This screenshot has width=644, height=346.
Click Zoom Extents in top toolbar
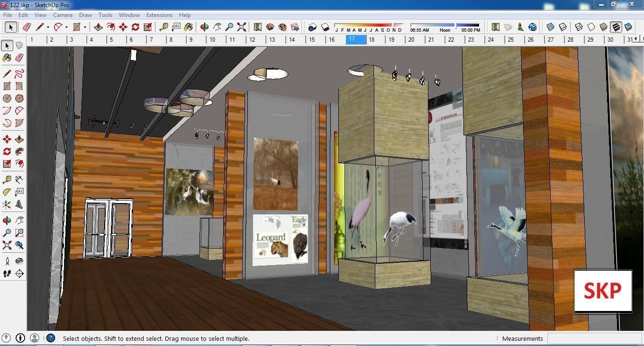[x=242, y=27]
